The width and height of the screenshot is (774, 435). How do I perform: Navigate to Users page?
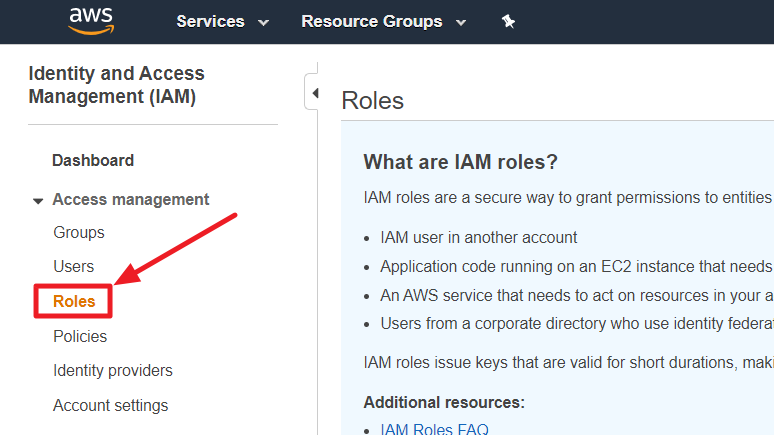pyautogui.click(x=74, y=267)
